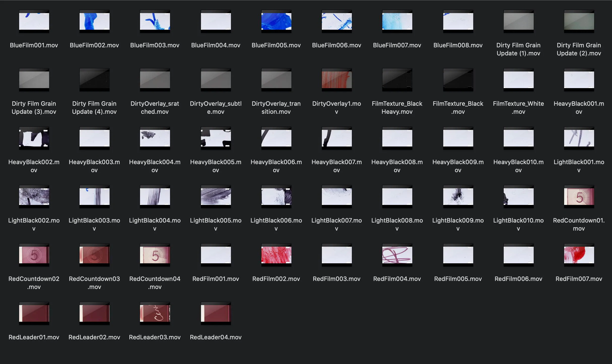Select BlueFilm004.mov file icon
The width and height of the screenshot is (612, 364).
pyautogui.click(x=216, y=21)
